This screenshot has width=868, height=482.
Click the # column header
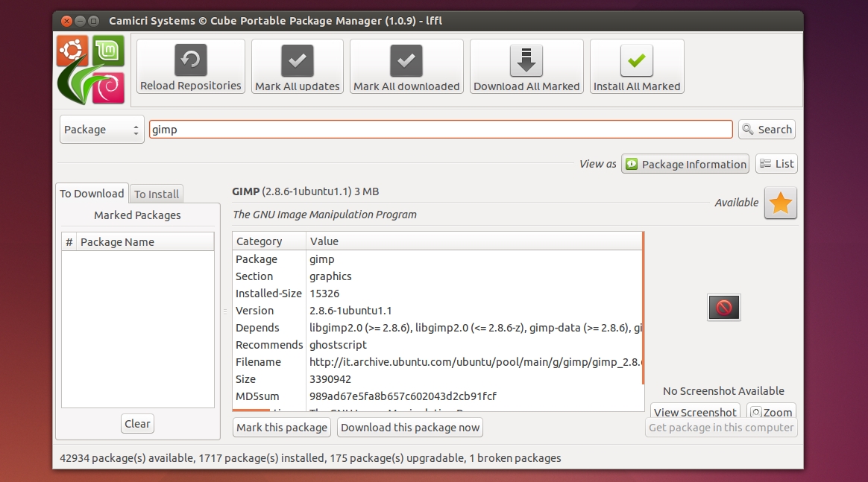pyautogui.click(x=69, y=242)
